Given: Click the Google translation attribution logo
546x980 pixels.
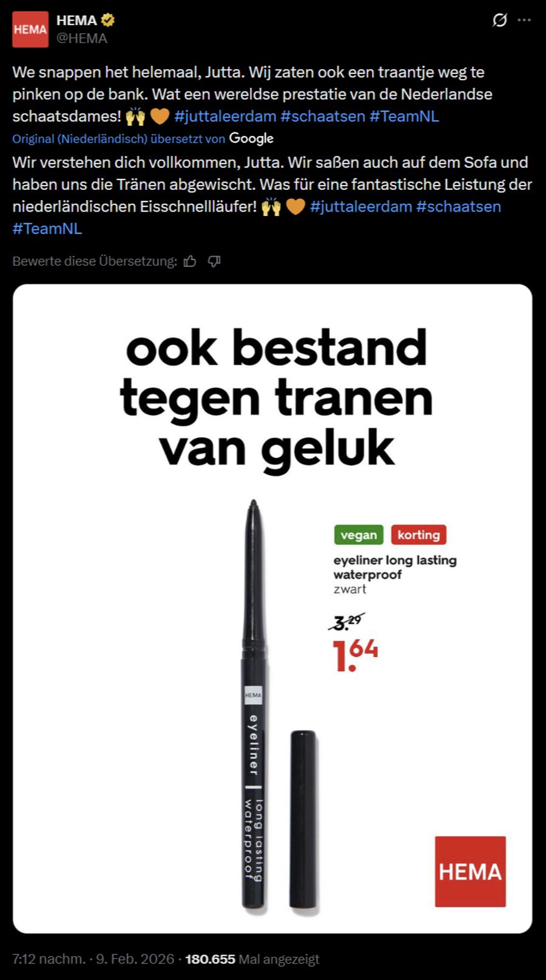Looking at the screenshot, I should pyautogui.click(x=251, y=139).
